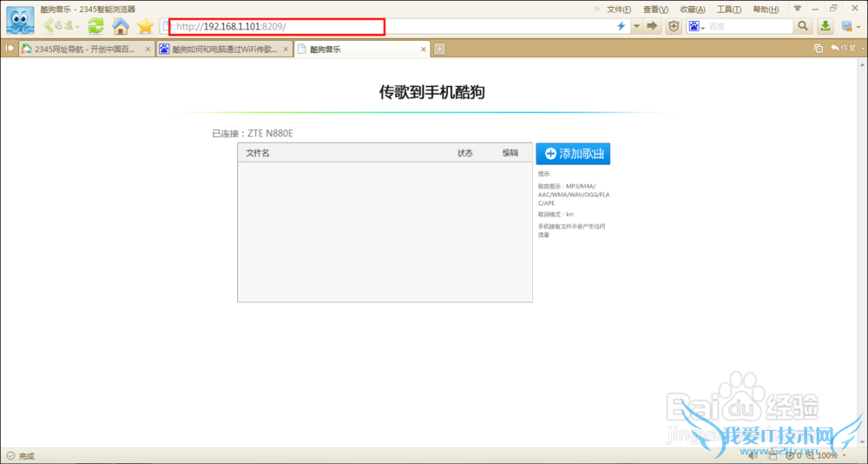The width and height of the screenshot is (868, 464).
Task: Toggle the sidebar panel arrow icon
Action: [10, 49]
